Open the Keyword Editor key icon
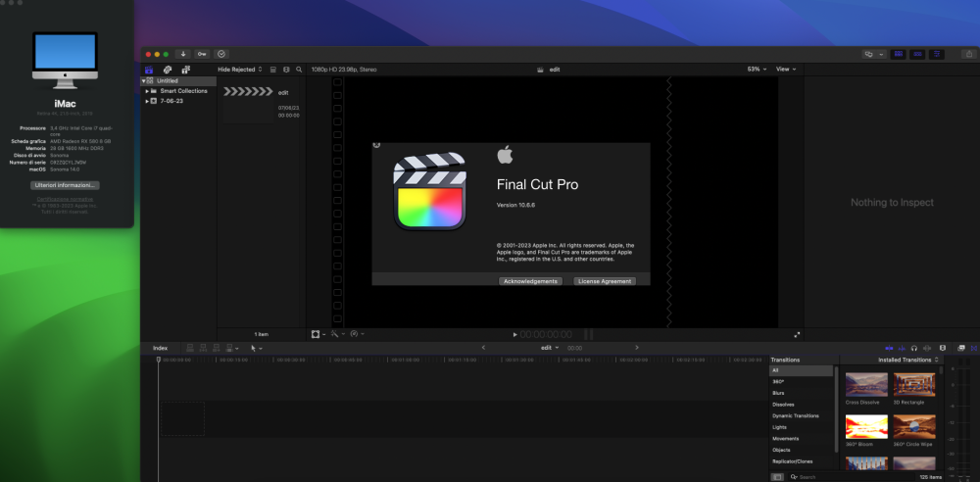The width and height of the screenshot is (980, 482). point(202,55)
